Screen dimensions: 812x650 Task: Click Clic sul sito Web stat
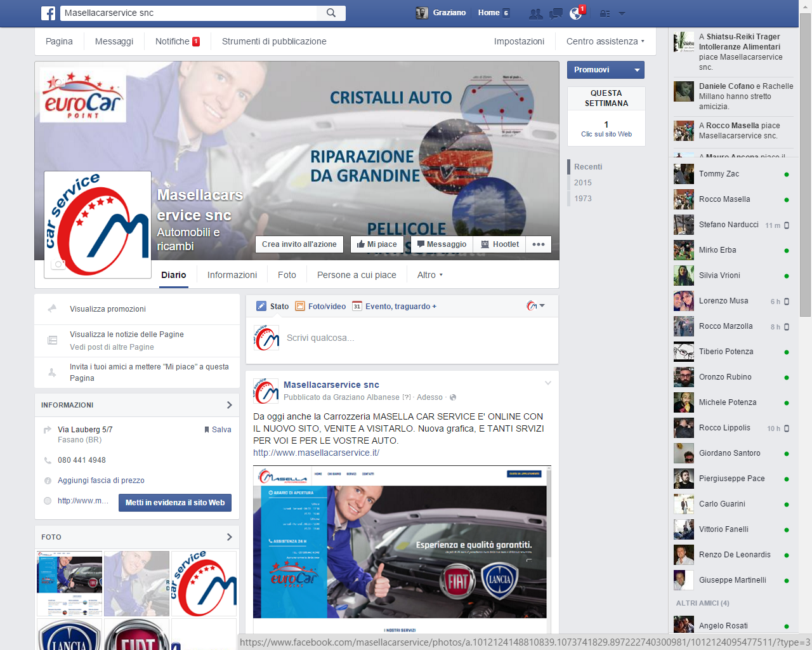(606, 129)
